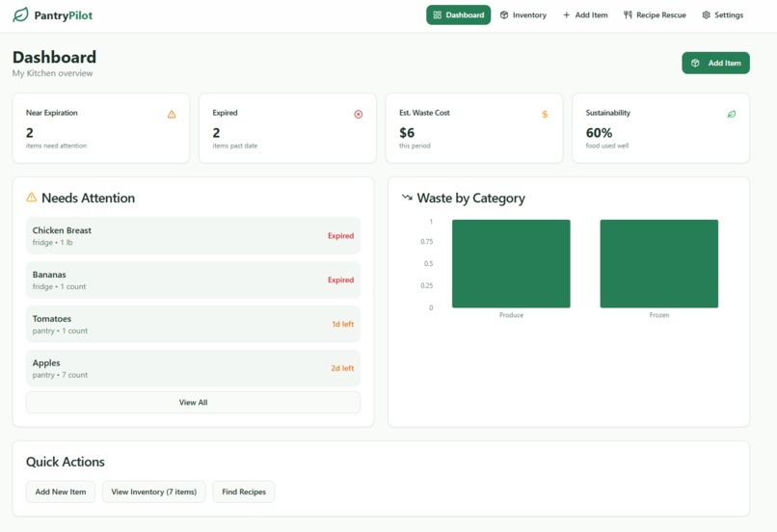Viewport: 777px width, 532px height.
Task: Click the dollar icon on Est. Waste Cost card
Action: [545, 115]
